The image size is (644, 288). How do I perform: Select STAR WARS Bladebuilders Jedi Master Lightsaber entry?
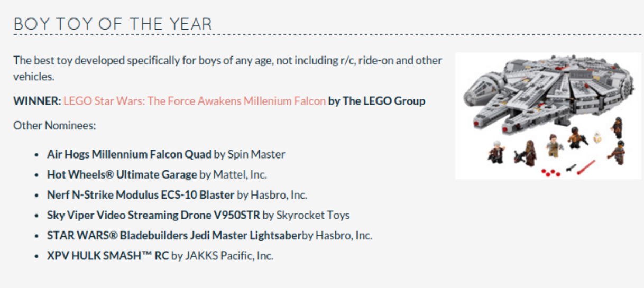pos(174,235)
